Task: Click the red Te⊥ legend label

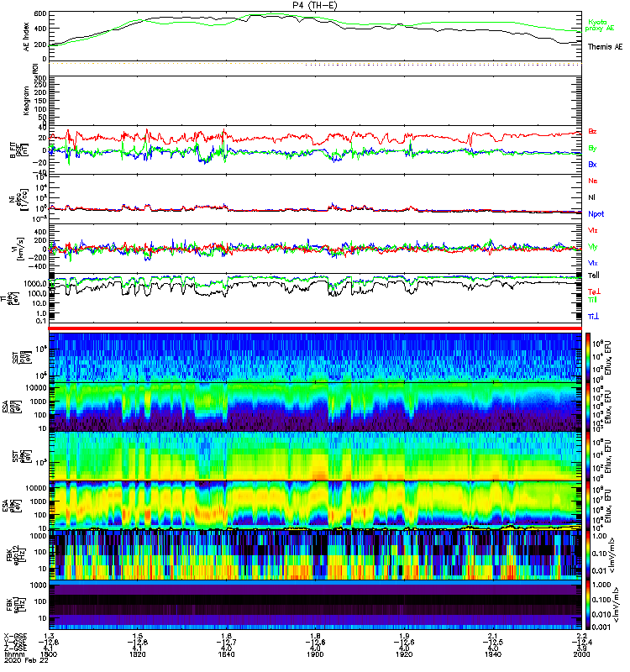Action: click(594, 291)
